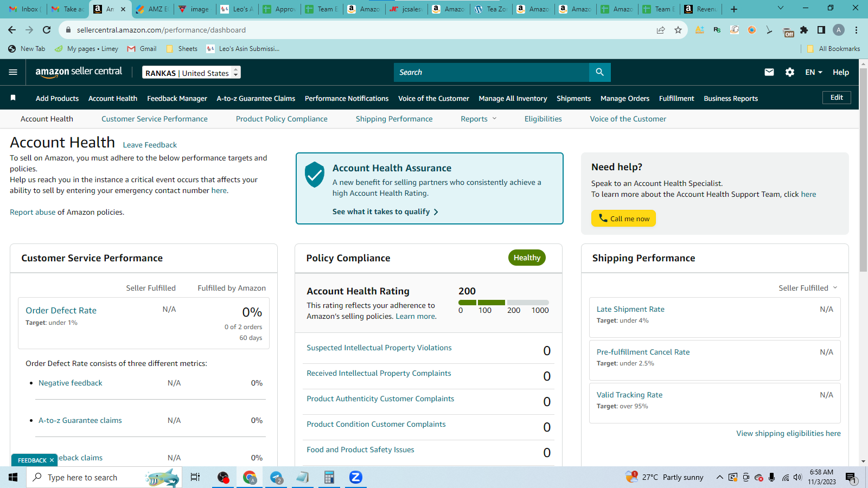Open Negative feedback metric link
Image resolution: width=868 pixels, height=488 pixels.
point(71,383)
